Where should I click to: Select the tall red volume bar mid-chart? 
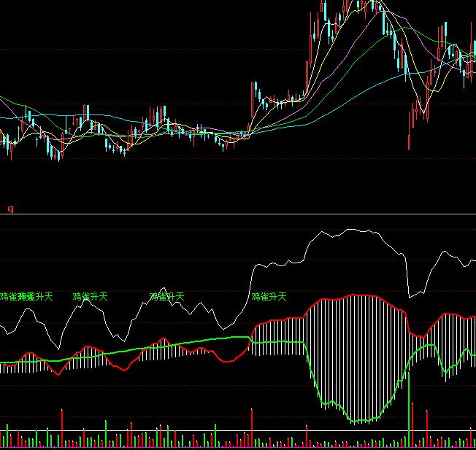[x=252, y=427]
